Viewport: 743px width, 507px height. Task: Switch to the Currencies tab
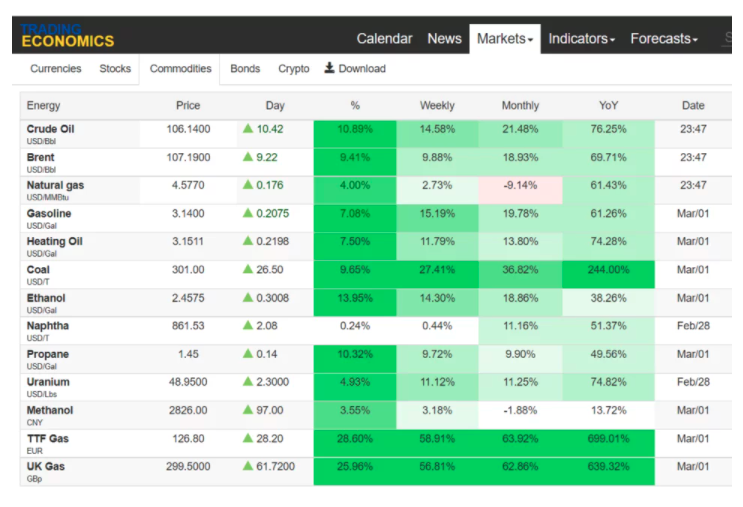(x=56, y=69)
